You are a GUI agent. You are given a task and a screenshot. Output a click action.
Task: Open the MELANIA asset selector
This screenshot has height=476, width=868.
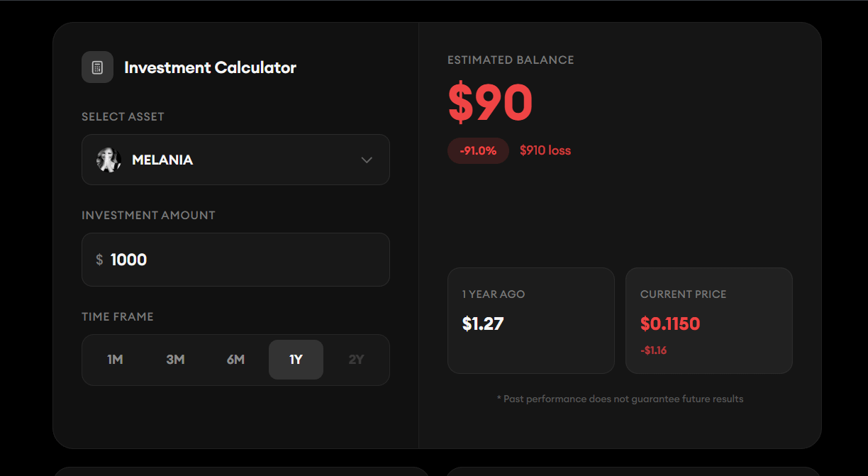(x=235, y=160)
